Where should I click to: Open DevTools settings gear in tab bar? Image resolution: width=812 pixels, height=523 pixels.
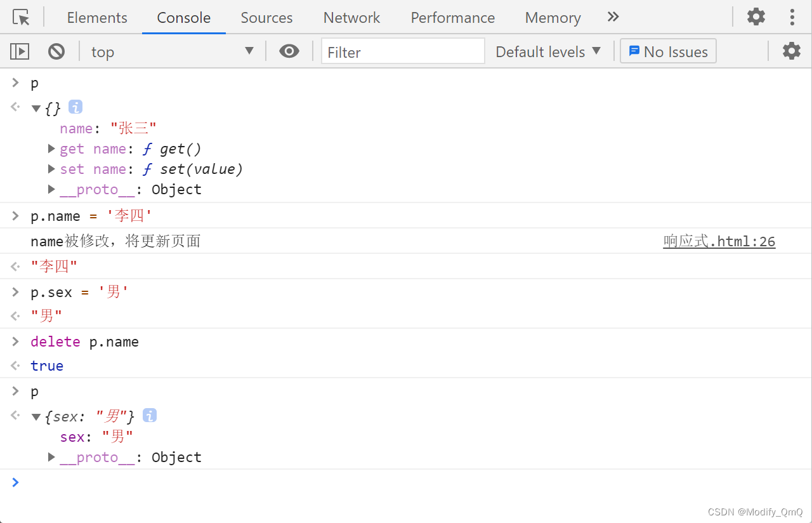(756, 17)
